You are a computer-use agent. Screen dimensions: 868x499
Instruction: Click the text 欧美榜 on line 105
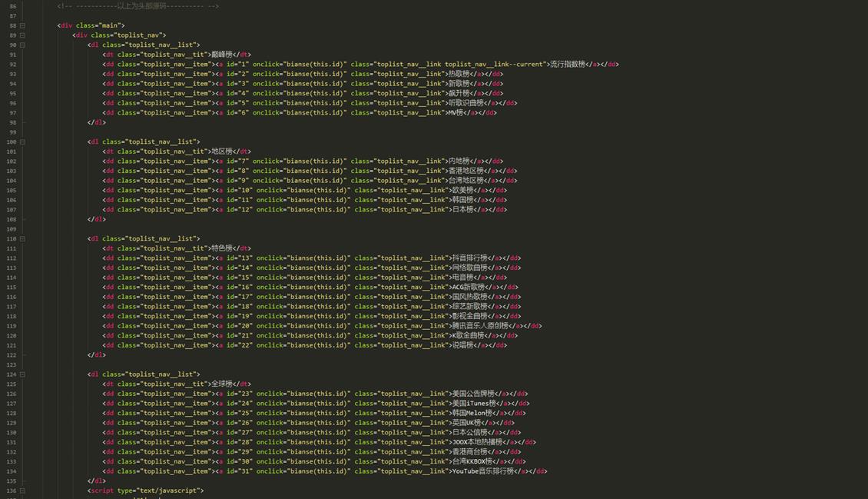462,190
